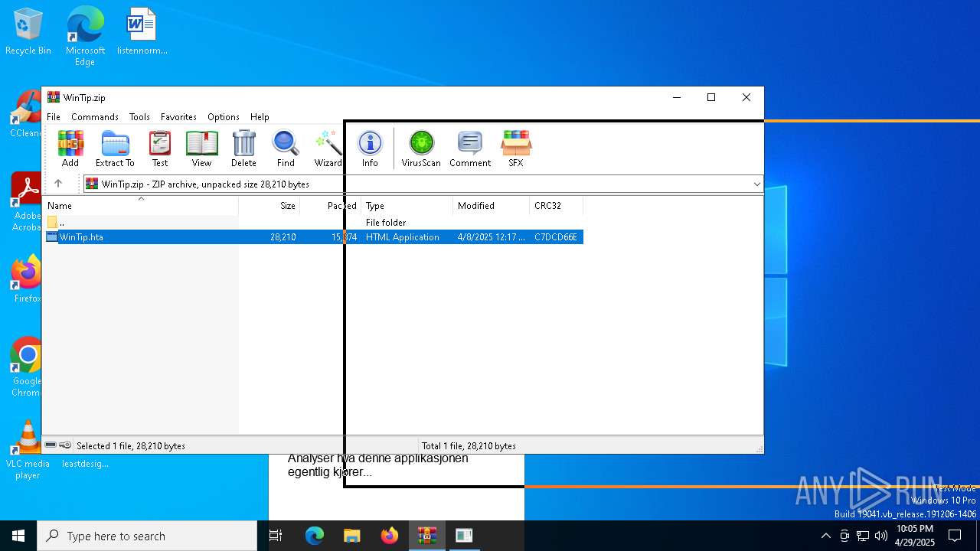Open Task View in the taskbar
This screenshot has height=551, width=980.
[276, 536]
